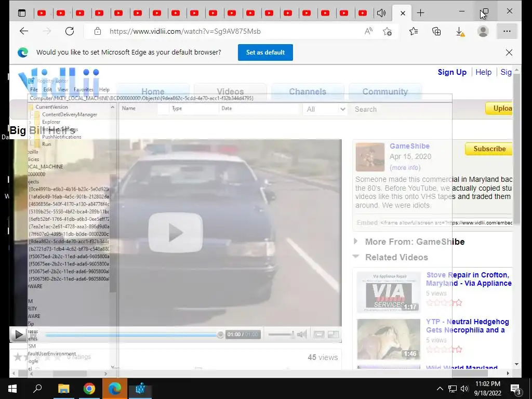Open Registry Editor Favorites menu

pyautogui.click(x=84, y=89)
